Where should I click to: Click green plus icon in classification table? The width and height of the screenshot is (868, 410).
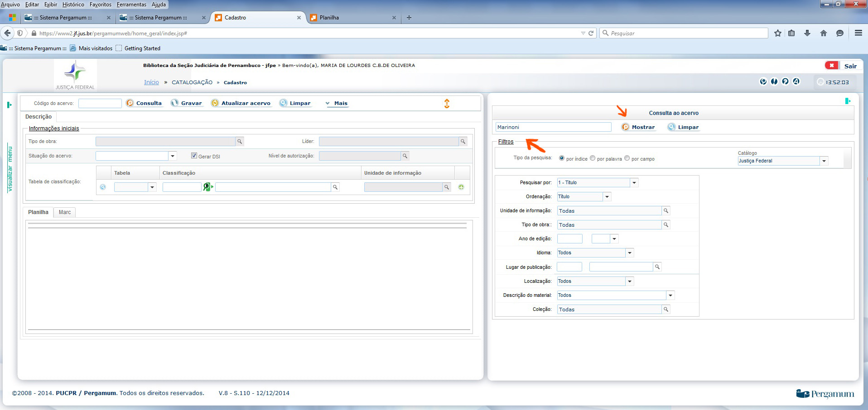[461, 187]
